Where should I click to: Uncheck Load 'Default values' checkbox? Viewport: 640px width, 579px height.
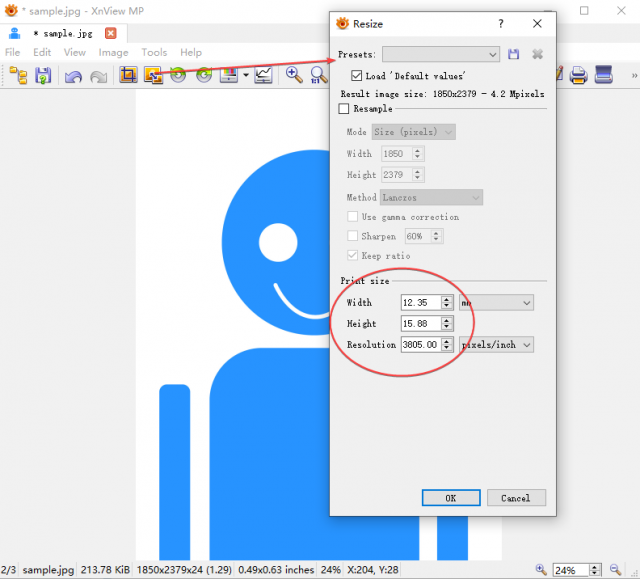click(x=356, y=75)
